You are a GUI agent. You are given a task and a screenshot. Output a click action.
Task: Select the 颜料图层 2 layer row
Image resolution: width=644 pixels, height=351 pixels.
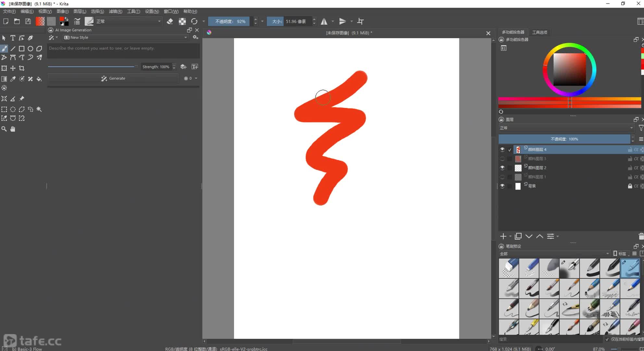[571, 168]
